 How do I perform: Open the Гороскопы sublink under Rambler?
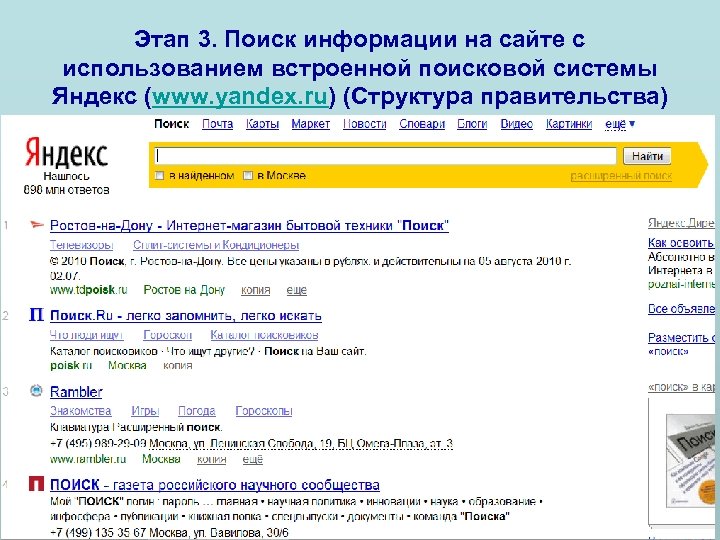tap(264, 411)
